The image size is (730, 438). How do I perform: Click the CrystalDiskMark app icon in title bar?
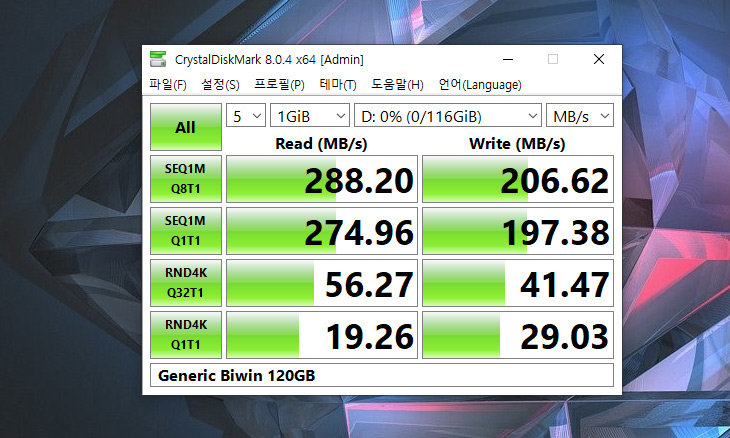(x=158, y=59)
